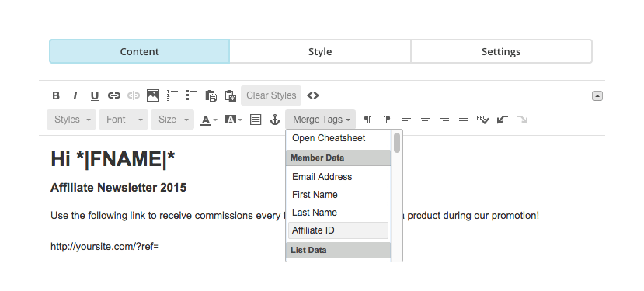Toggle the Merge Tags dropdown
Screen dimensions: 644x291
pyautogui.click(x=320, y=120)
